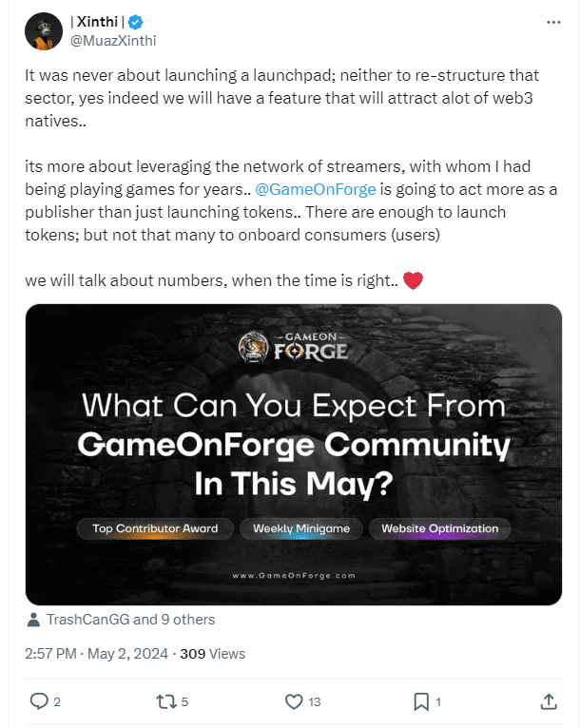
Task: Bookmark this tweet
Action: [419, 701]
